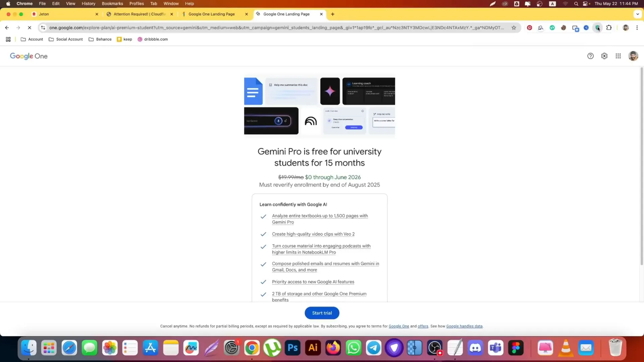Open Photoshop from the dock

[x=293, y=348]
